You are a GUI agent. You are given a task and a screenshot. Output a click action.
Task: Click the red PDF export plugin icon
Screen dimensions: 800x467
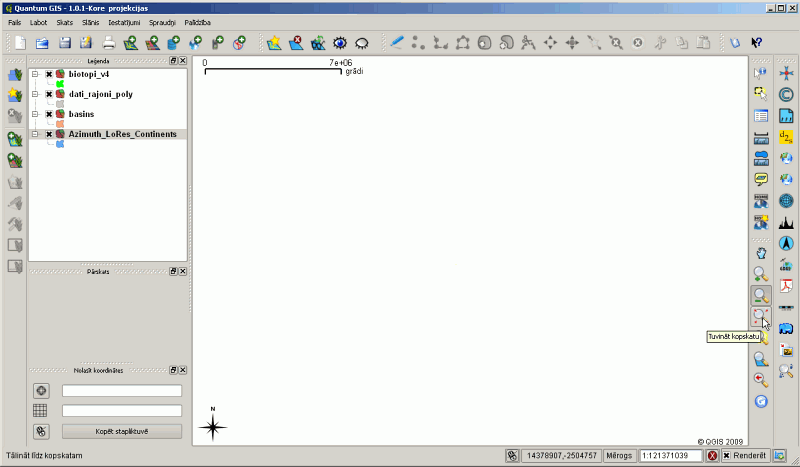tap(786, 286)
